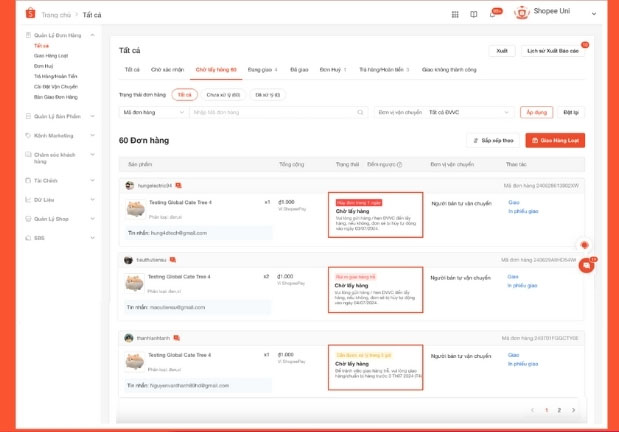Click the Áp dụng button
This screenshot has width=619, height=432.
(536, 113)
